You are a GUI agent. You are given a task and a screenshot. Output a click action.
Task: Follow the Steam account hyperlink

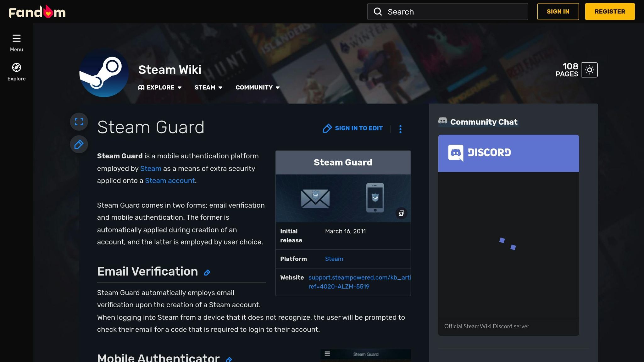(x=170, y=181)
